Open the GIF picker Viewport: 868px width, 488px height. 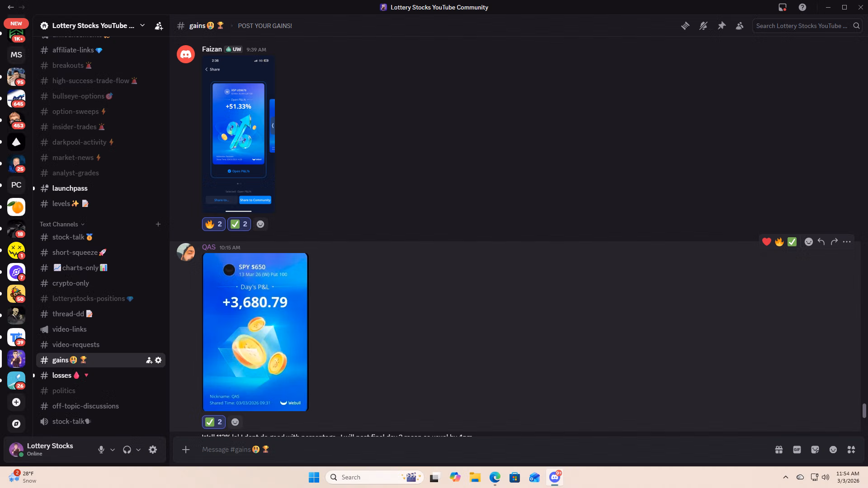pos(797,450)
